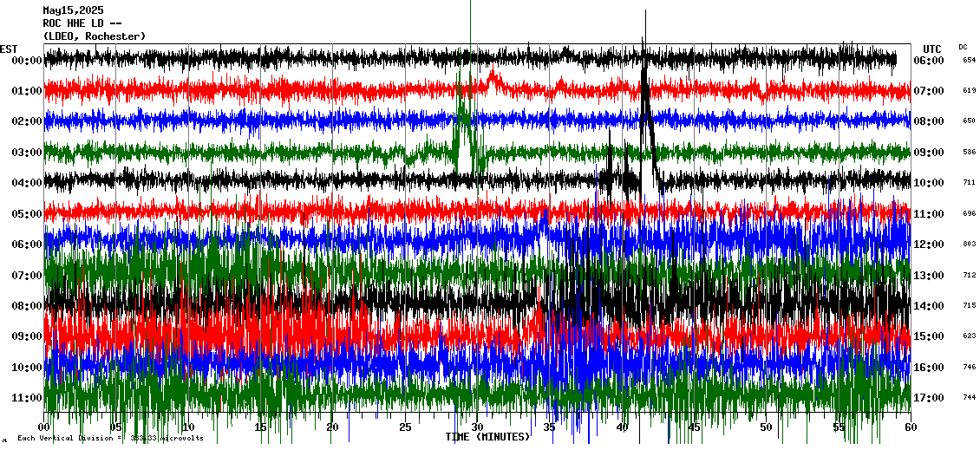980x450 pixels.
Task: Click the DC column header
Action: tap(963, 47)
